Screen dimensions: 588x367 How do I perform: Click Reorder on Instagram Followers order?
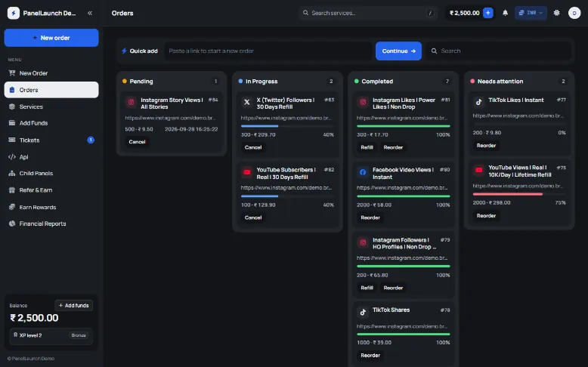point(393,288)
